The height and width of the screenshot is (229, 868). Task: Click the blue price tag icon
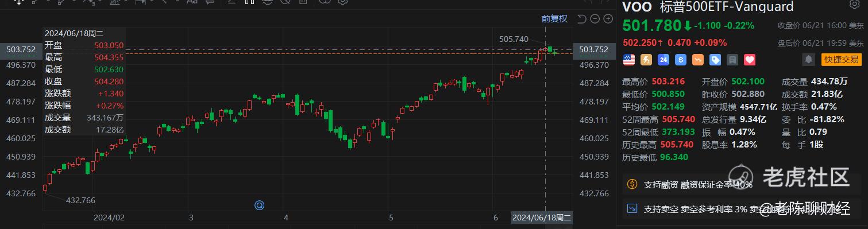click(x=715, y=59)
